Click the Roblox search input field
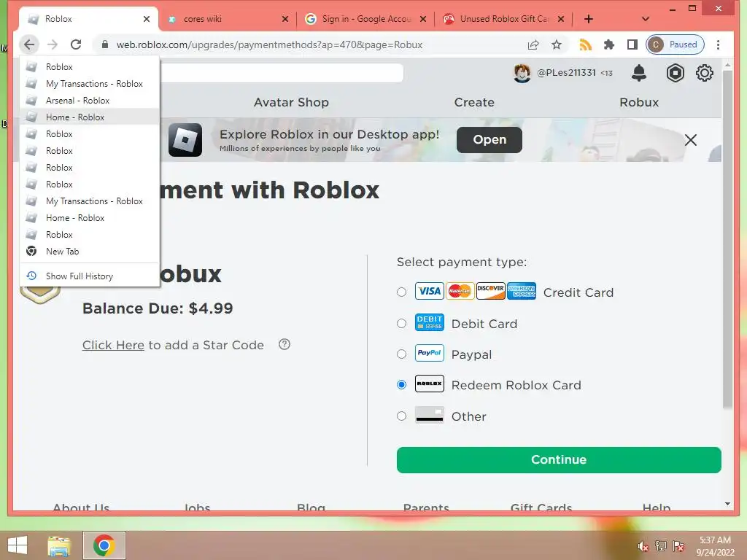This screenshot has width=747, height=560. tap(282, 73)
